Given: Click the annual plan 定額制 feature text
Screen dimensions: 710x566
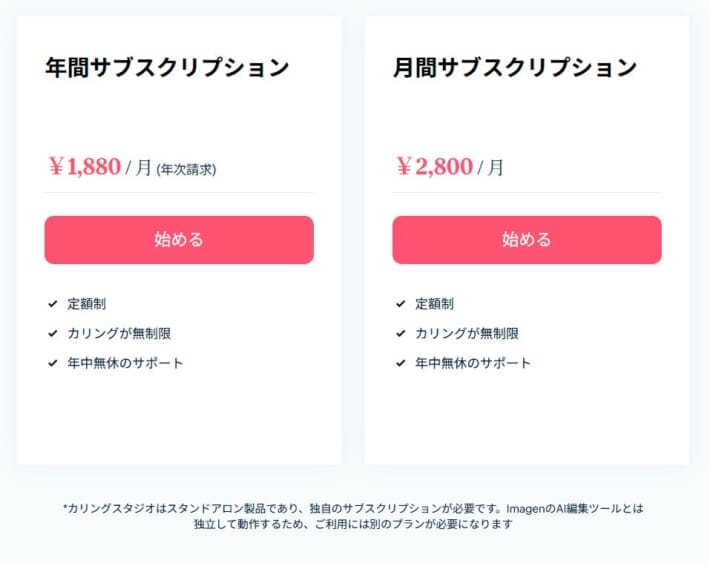Looking at the screenshot, I should 86,304.
